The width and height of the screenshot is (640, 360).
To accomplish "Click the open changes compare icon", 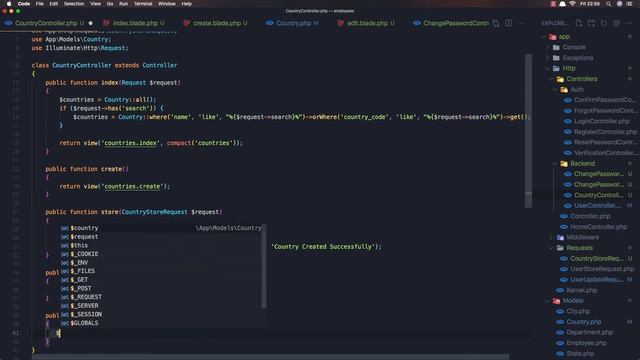I will click(x=496, y=23).
